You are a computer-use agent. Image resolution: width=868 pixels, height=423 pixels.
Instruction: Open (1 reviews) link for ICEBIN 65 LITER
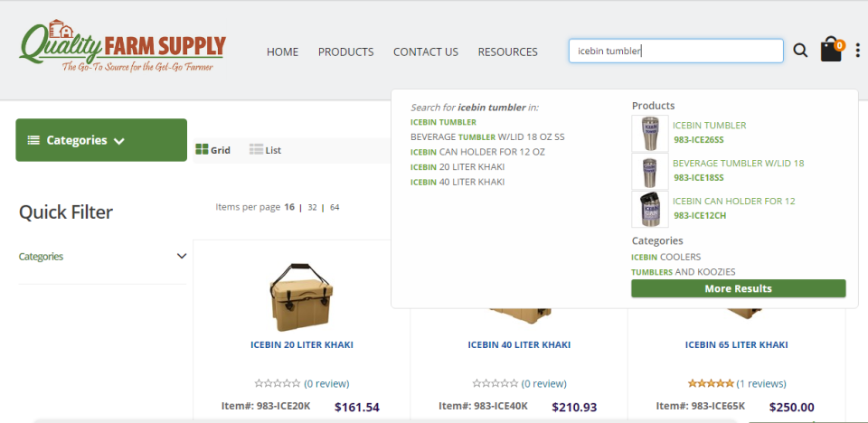[x=761, y=384]
